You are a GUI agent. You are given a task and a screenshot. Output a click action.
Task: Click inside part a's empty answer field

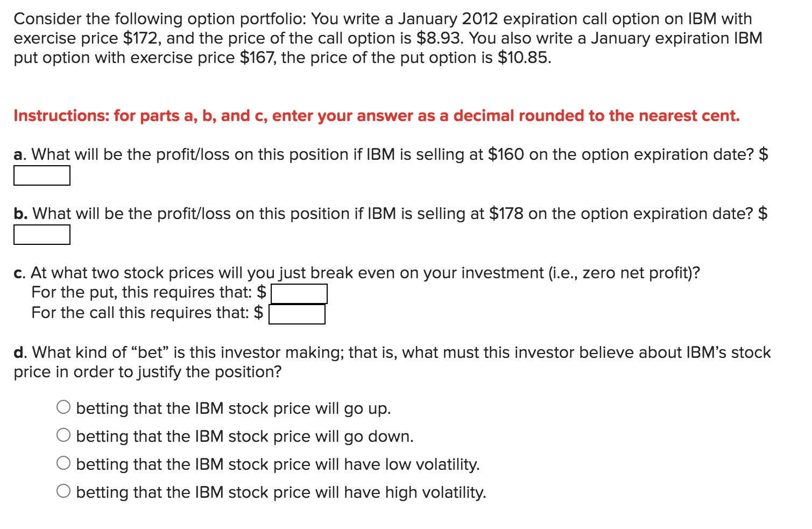41,175
